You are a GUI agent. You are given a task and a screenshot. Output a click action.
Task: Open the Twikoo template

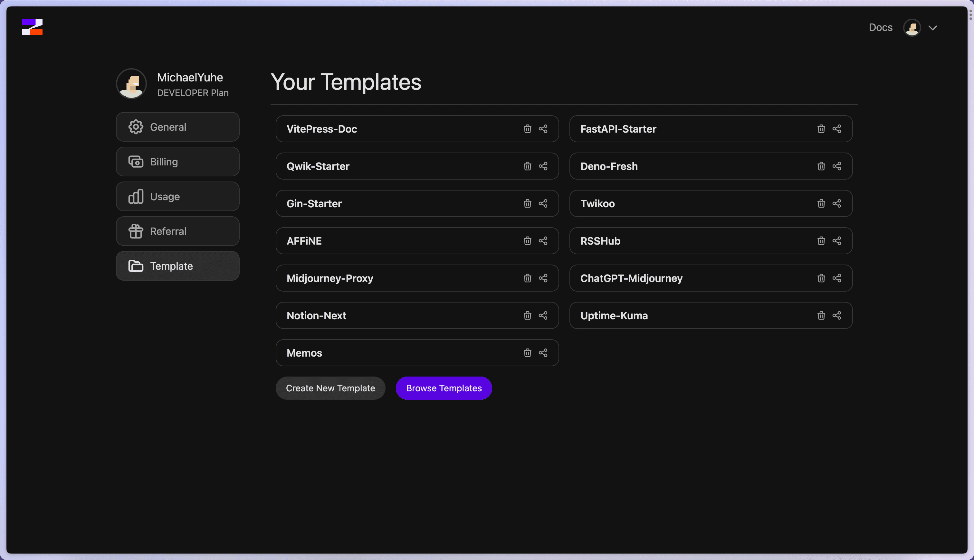711,203
